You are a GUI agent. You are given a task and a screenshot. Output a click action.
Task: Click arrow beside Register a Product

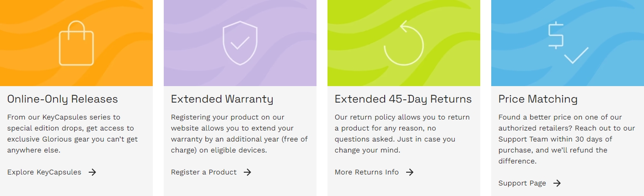pos(247,172)
